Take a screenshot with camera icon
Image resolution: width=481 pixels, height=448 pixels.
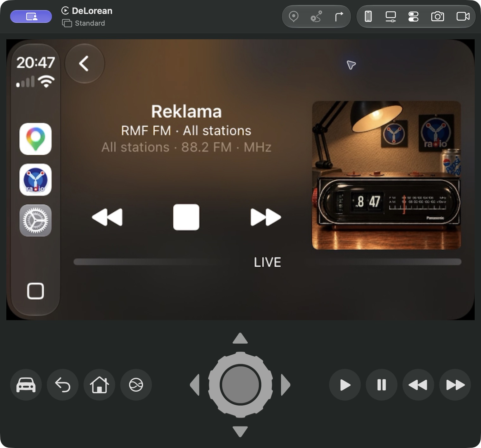438,16
